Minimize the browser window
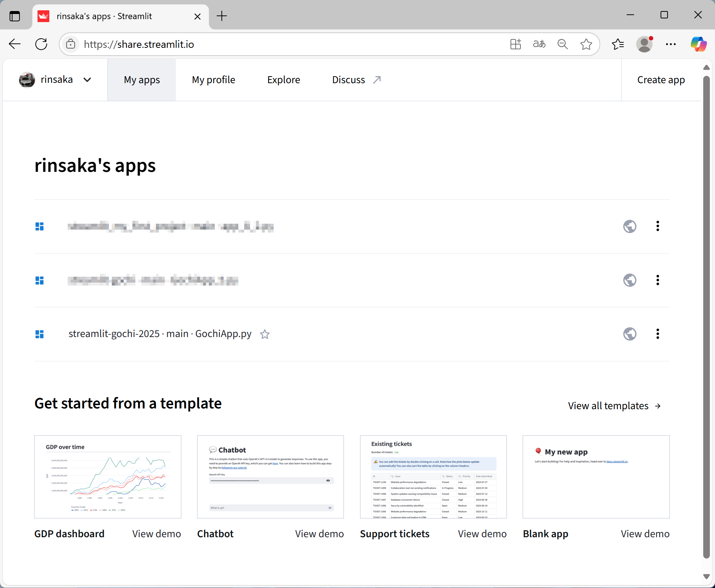 630,15
